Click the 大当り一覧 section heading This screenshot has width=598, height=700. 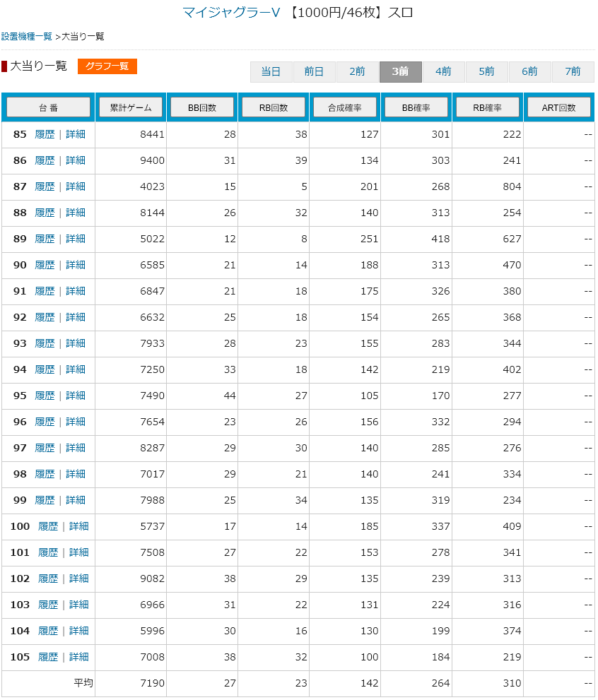coord(38,66)
